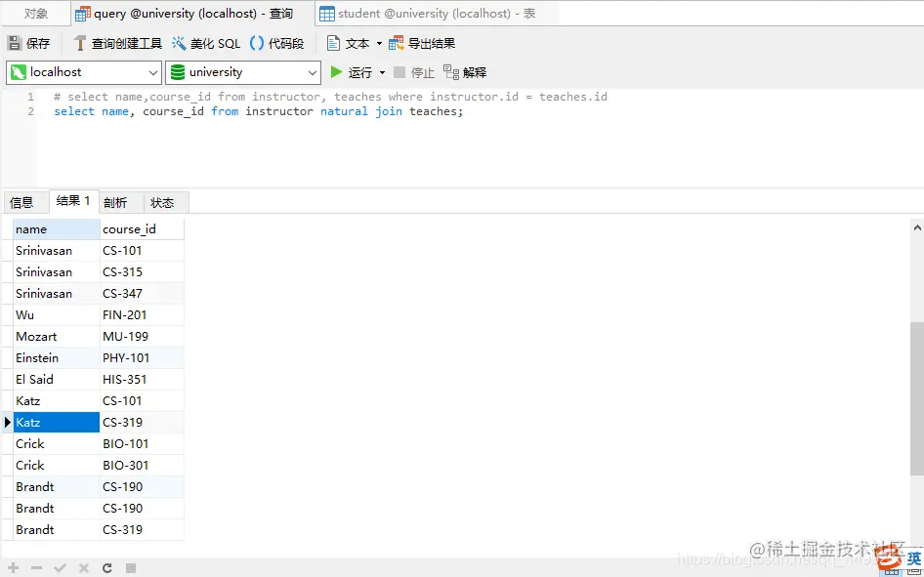Switch to the Objects (对象) tab

36,13
